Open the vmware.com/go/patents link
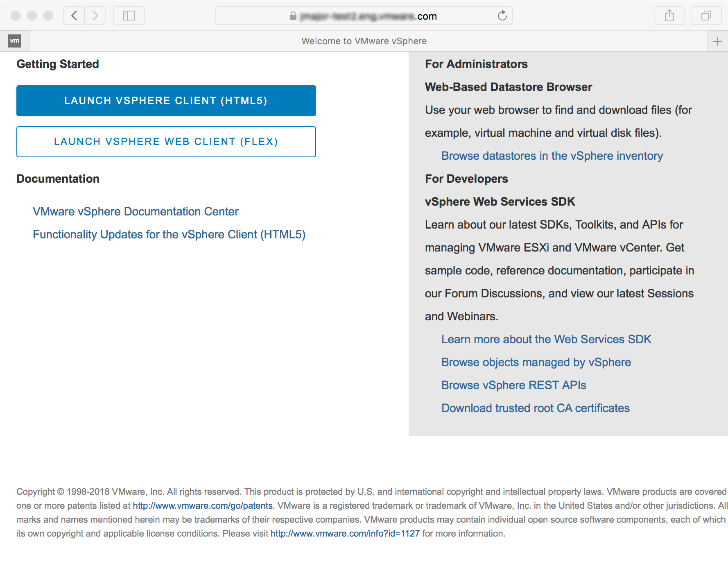Image resolution: width=728 pixels, height=580 pixels. pos(203,505)
